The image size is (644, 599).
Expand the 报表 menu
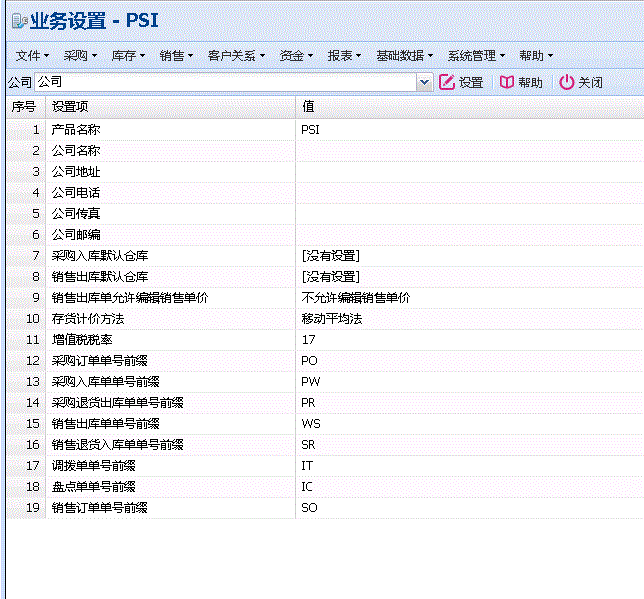(344, 55)
